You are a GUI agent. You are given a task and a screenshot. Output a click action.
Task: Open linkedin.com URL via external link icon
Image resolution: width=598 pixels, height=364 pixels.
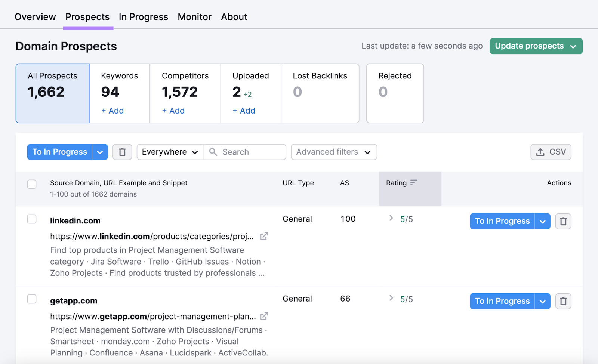(x=264, y=236)
